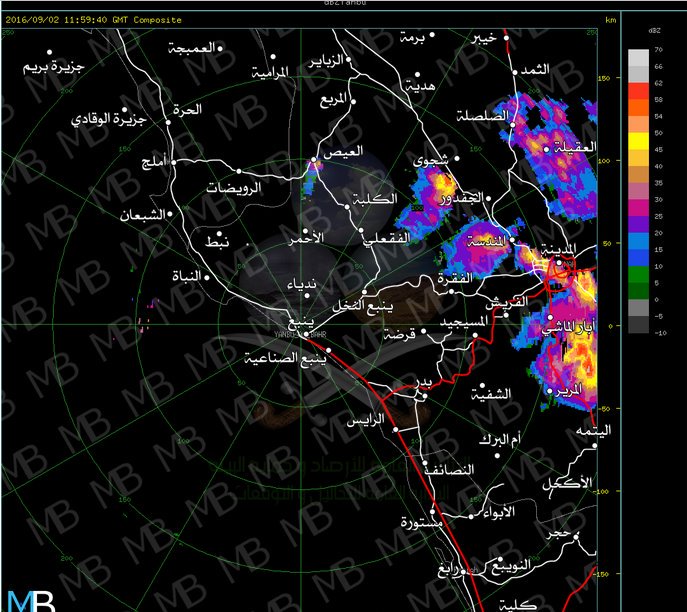687x612 pixels.
Task: Select the حجر label
Action: coord(559,534)
